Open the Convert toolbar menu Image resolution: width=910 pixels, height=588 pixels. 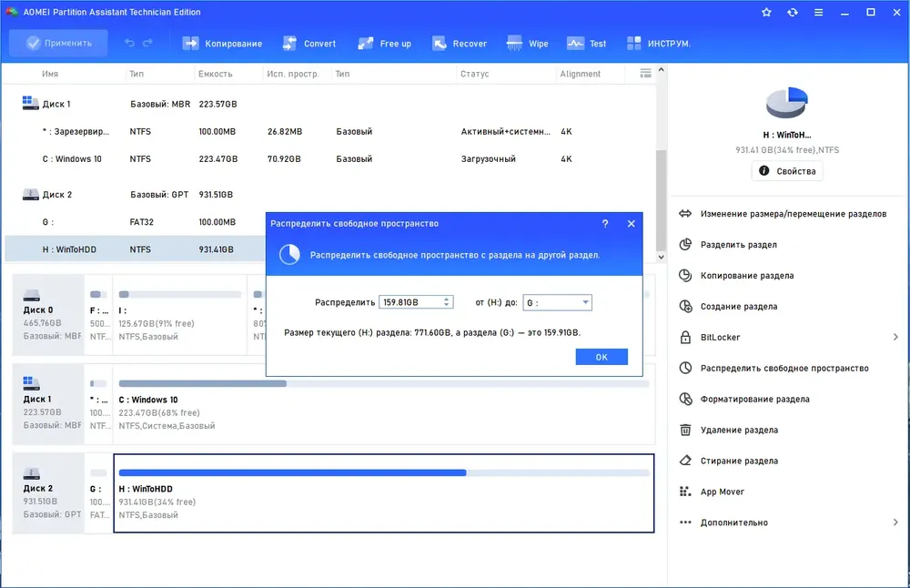coord(309,44)
